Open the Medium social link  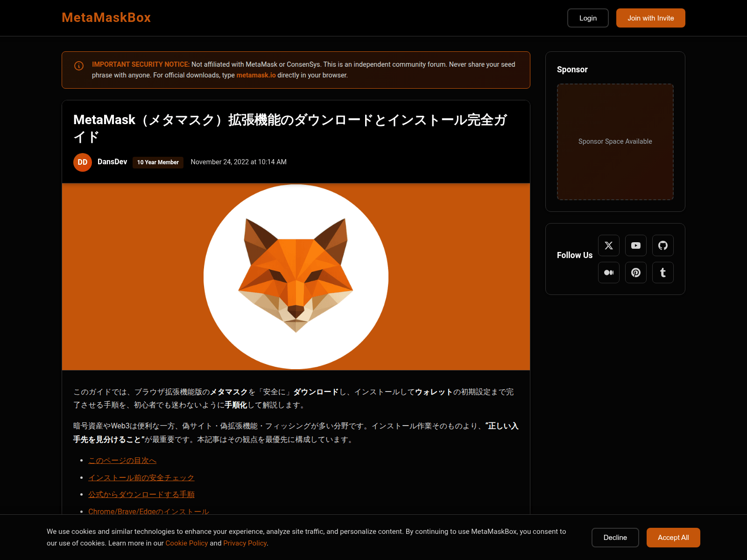pos(609,273)
